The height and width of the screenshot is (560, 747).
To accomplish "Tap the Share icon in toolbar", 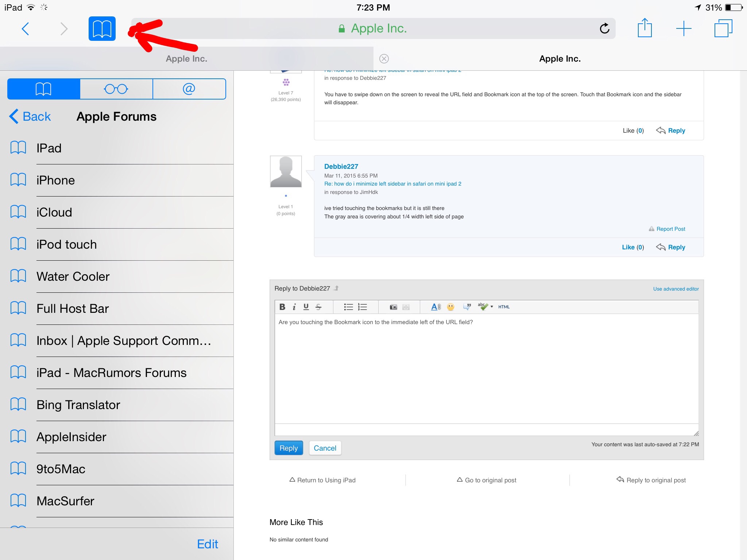I will coord(645,28).
